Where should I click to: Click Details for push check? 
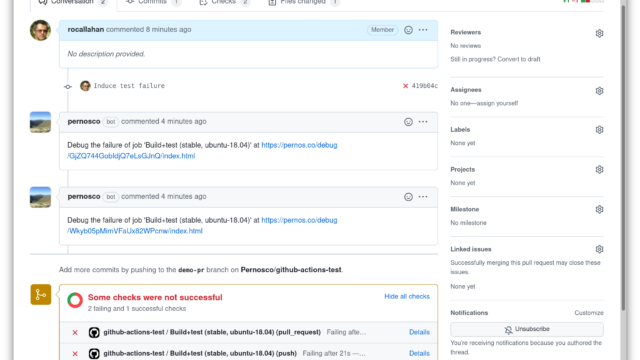(x=419, y=353)
